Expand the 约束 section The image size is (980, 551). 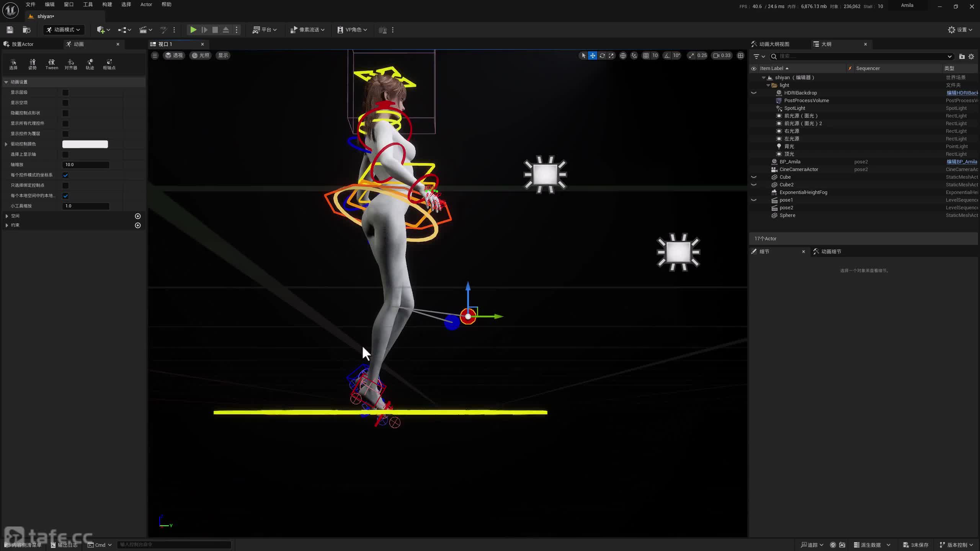7,225
